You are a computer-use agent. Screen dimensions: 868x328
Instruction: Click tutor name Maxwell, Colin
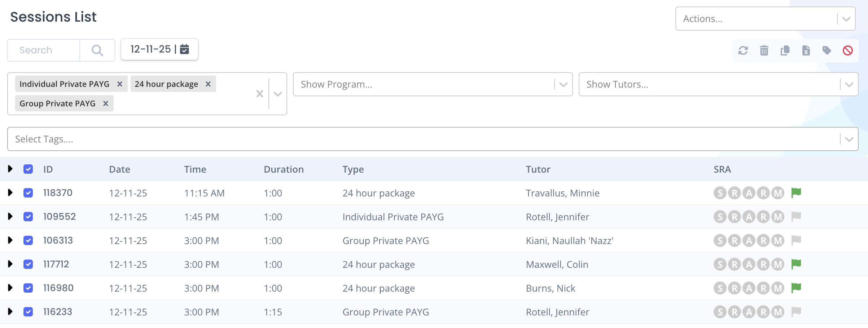(x=557, y=265)
